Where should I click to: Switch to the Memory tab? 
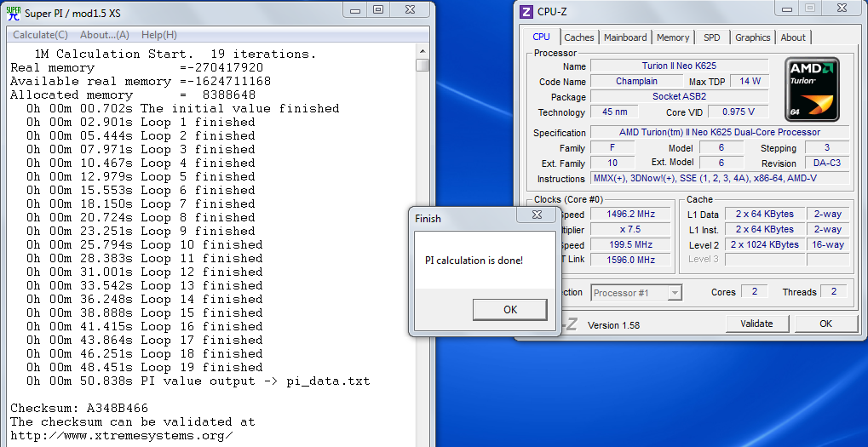(x=673, y=37)
